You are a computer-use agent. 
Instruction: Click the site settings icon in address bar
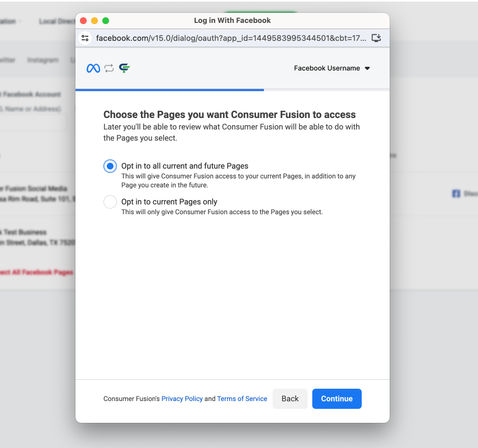(x=85, y=38)
